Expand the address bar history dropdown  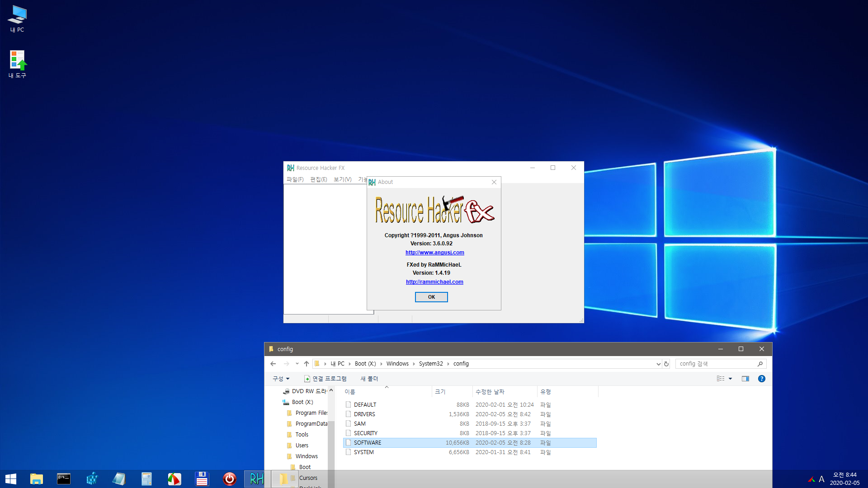[658, 364]
